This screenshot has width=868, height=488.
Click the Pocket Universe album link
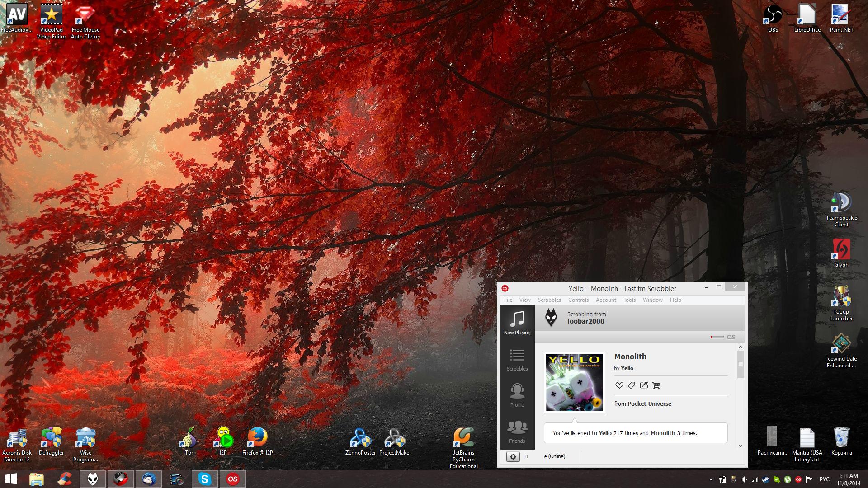(x=649, y=404)
